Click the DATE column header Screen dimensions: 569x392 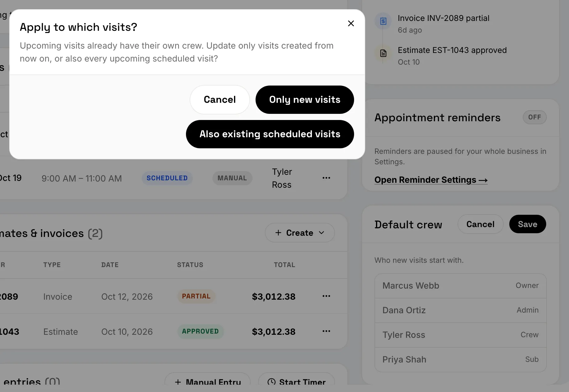coord(110,265)
